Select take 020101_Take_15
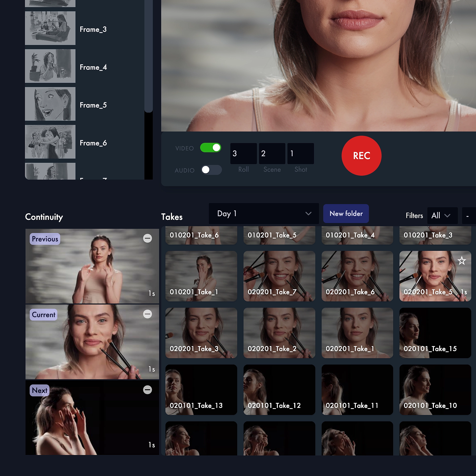Viewport: 476px width, 476px height. pyautogui.click(x=435, y=333)
